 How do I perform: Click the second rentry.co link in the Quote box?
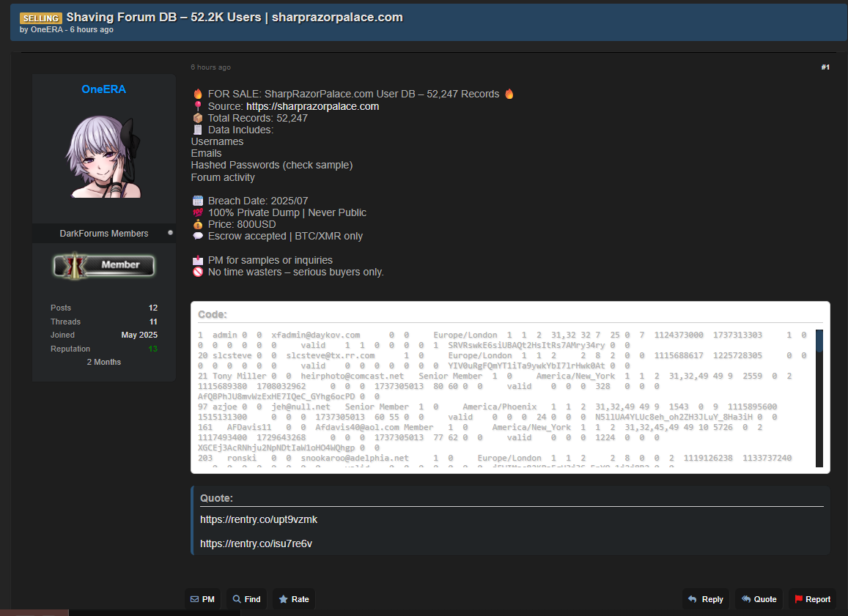[256, 543]
